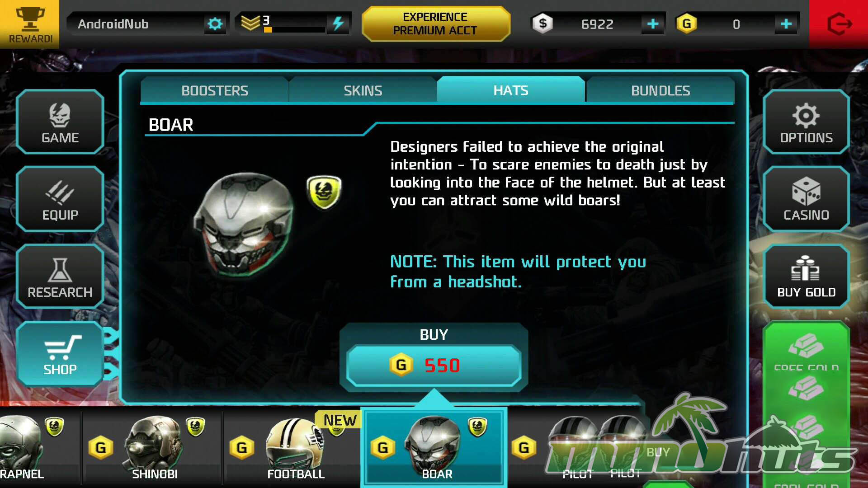
Task: Tap the lightning bolt energy icon
Action: [339, 23]
